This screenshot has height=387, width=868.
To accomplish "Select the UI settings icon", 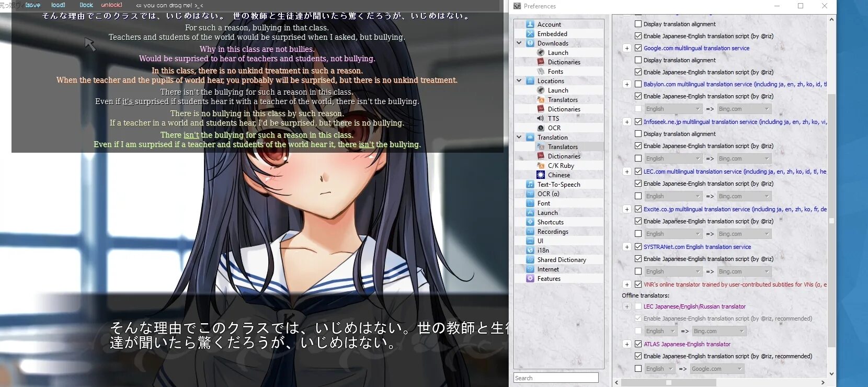I will click(530, 241).
